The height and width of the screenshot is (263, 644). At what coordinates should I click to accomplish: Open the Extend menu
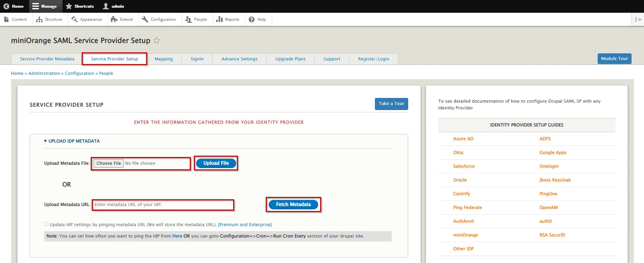click(x=122, y=19)
